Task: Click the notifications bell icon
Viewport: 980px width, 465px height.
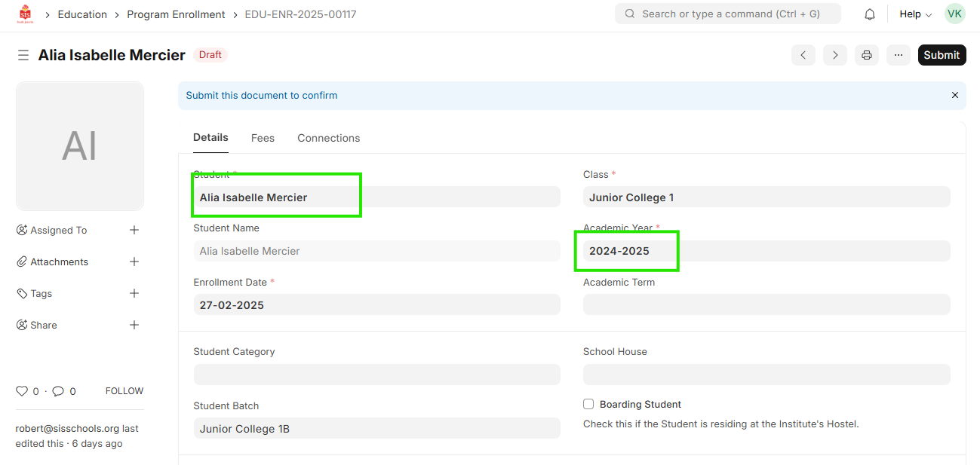Action: point(870,14)
